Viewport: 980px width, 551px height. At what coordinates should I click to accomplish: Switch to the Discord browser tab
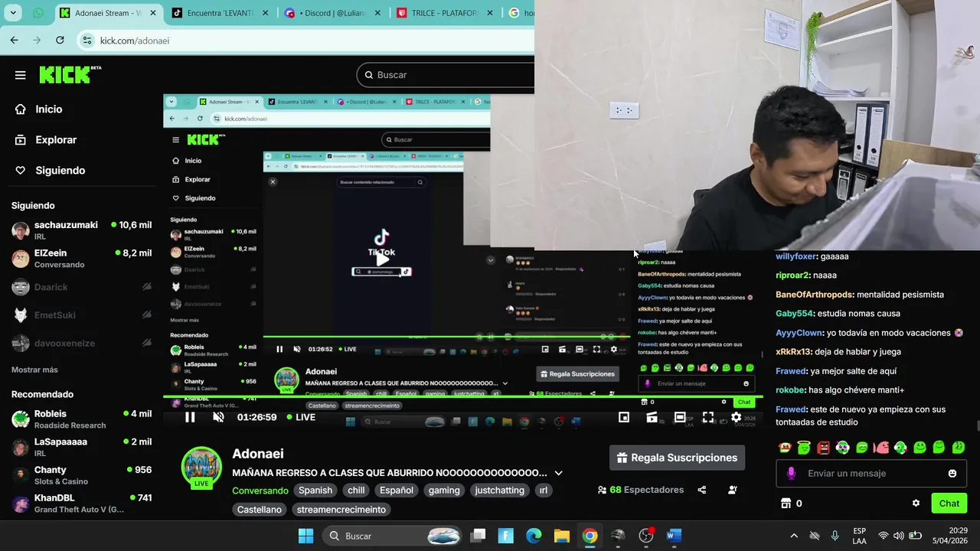332,13
